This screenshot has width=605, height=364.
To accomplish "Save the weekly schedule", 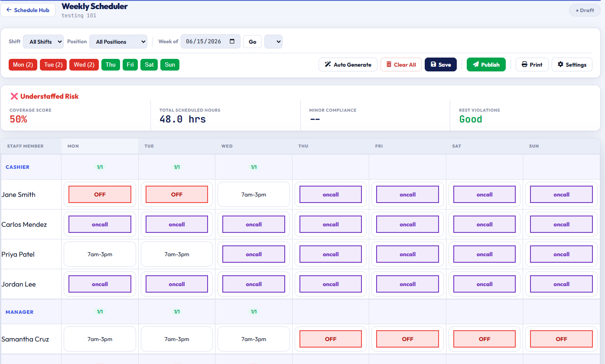I will pyautogui.click(x=441, y=64).
